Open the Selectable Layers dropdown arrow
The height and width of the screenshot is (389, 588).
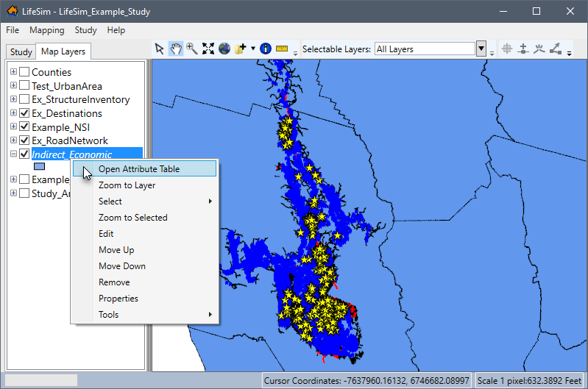coord(481,49)
